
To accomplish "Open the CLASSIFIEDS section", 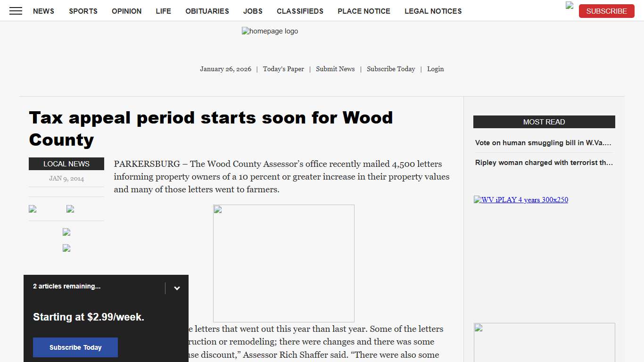I will [300, 11].
